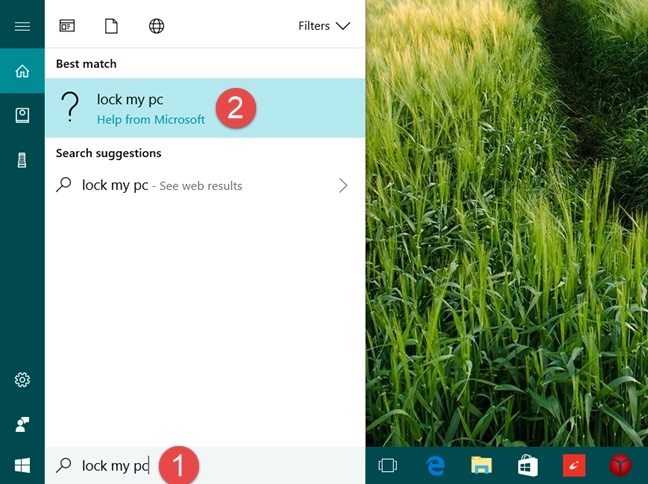The width and height of the screenshot is (648, 484).
Task: Open the Cortana Notebook icon
Action: [x=22, y=115]
